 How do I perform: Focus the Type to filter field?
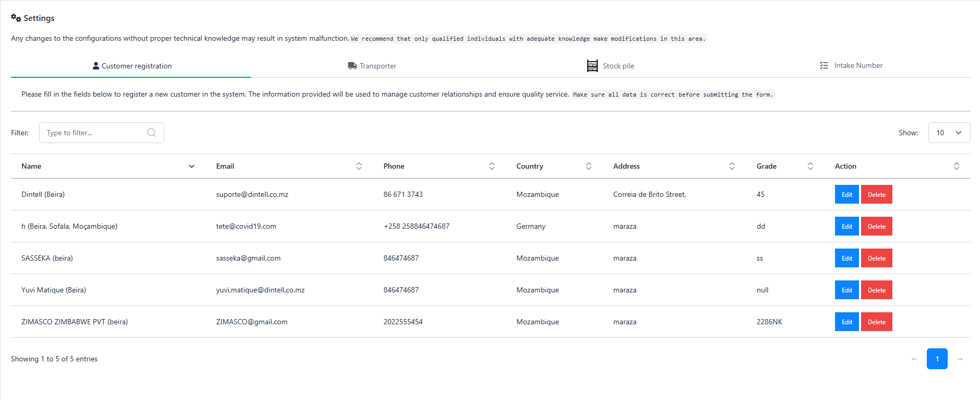[x=94, y=133]
